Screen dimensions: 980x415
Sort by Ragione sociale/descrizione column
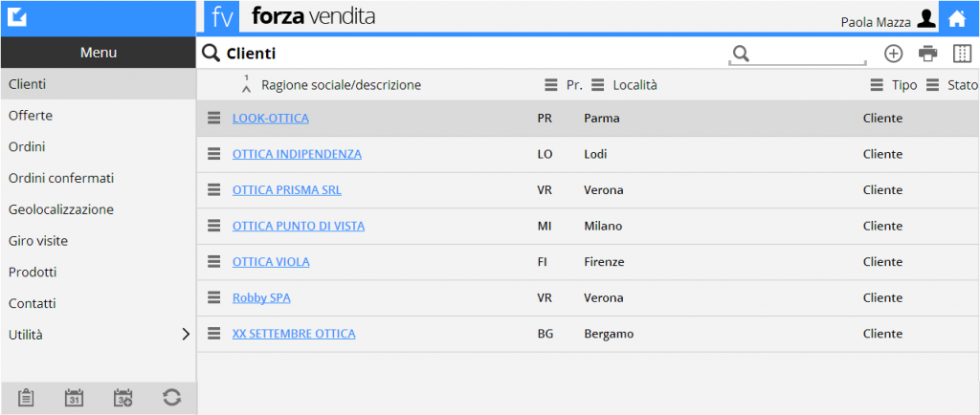(341, 85)
